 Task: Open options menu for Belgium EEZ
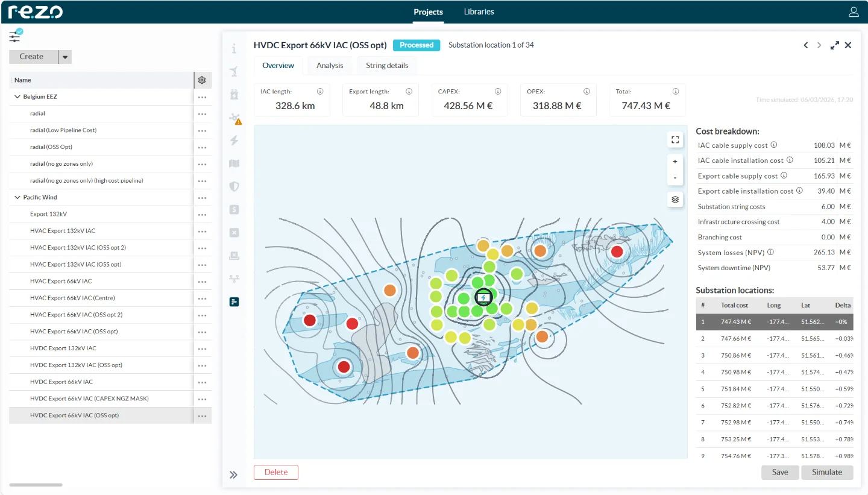202,97
